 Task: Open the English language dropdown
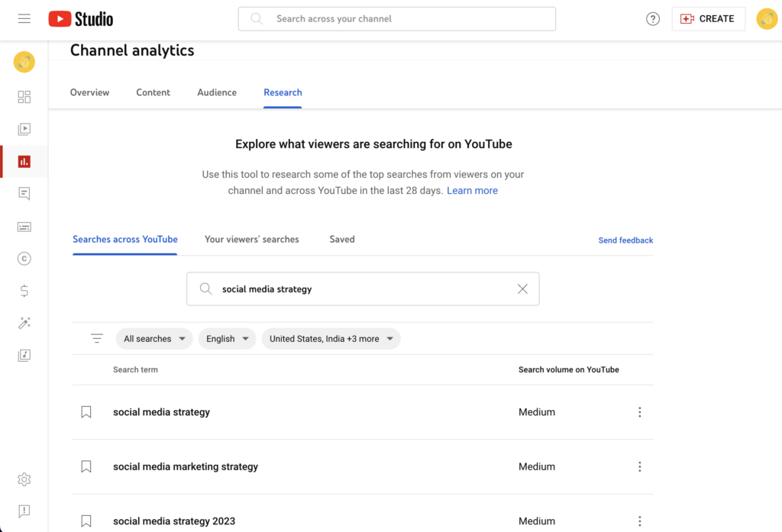point(227,339)
